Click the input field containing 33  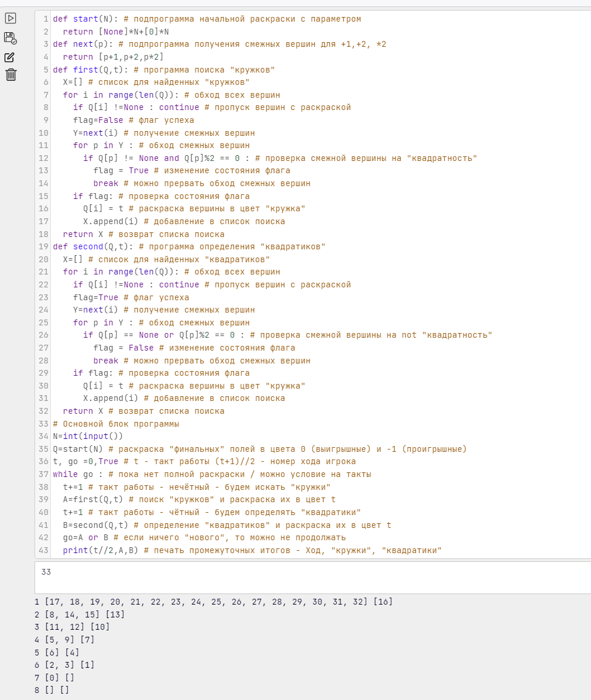tap(313, 577)
